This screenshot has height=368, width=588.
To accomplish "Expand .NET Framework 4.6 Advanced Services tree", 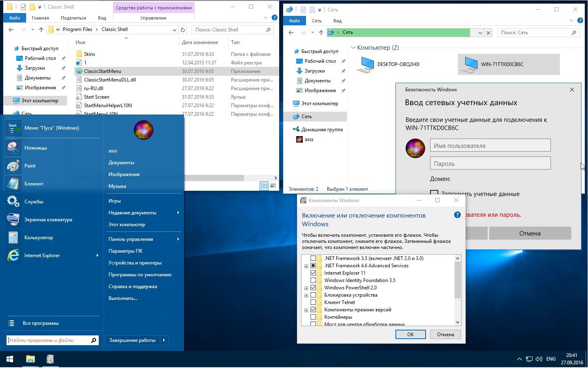I will pos(306,266).
